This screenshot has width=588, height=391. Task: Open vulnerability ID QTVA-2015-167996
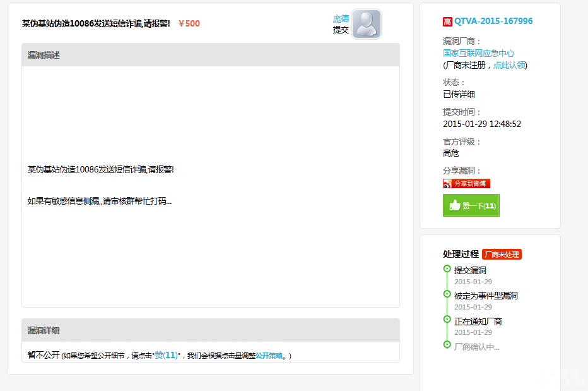(493, 21)
